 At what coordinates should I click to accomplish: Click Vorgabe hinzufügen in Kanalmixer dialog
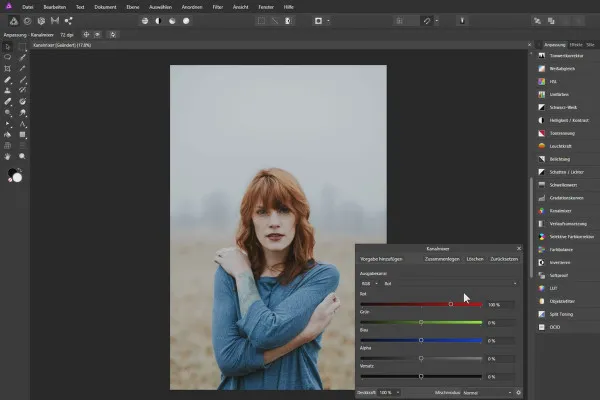point(381,259)
